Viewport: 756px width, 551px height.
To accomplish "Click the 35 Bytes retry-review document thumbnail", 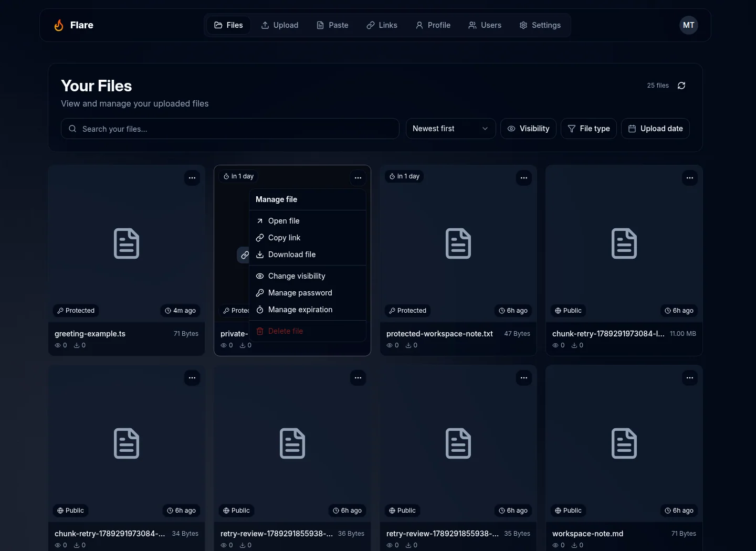I will coord(458,443).
